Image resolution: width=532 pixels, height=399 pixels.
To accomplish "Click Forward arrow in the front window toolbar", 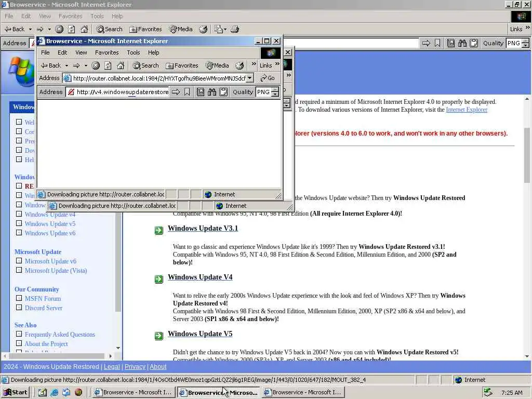I will 77,65.
